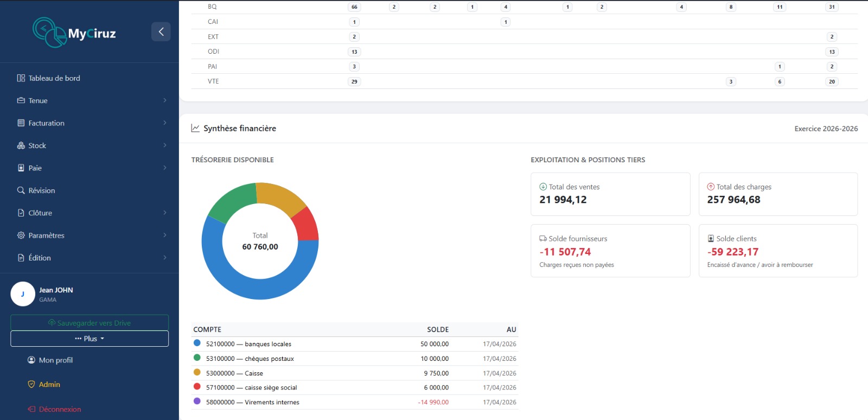
Task: Click the Stock boxes icon
Action: point(21,145)
